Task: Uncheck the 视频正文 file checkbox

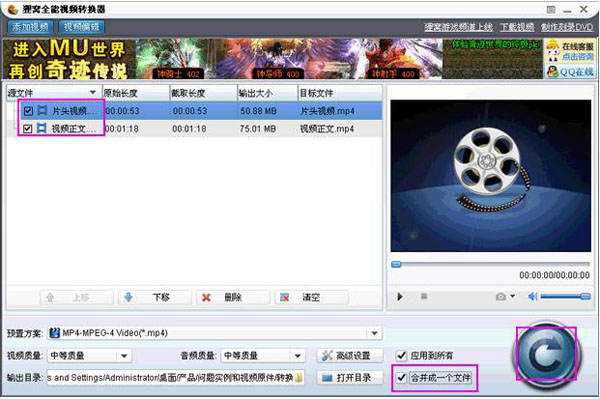Action: point(27,129)
